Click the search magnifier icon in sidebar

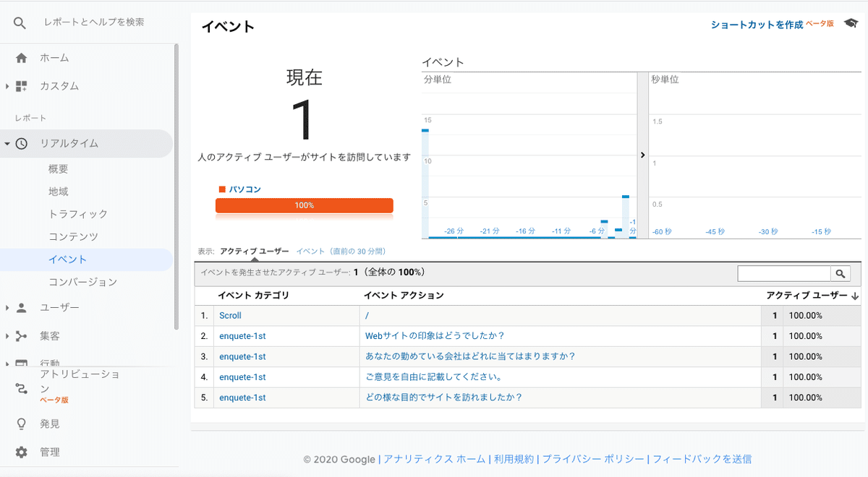pyautogui.click(x=20, y=23)
